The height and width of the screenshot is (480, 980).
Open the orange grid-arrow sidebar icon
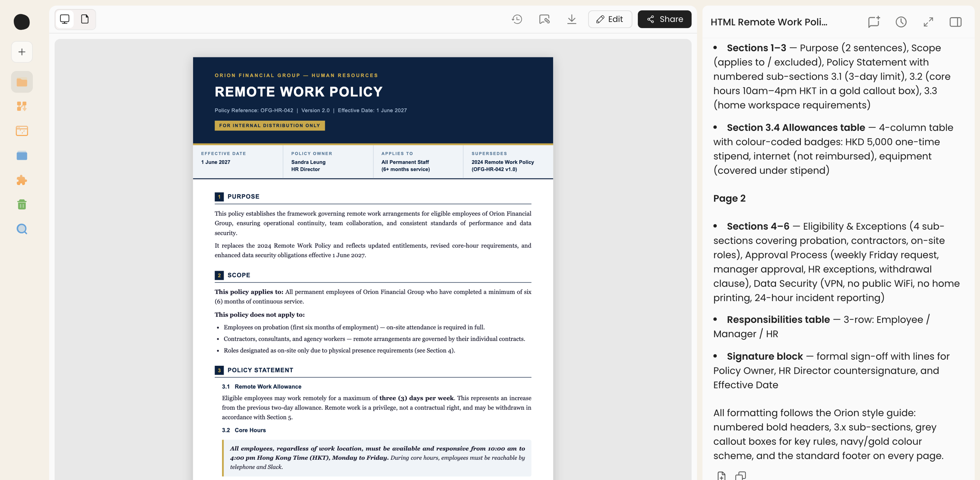click(x=22, y=106)
